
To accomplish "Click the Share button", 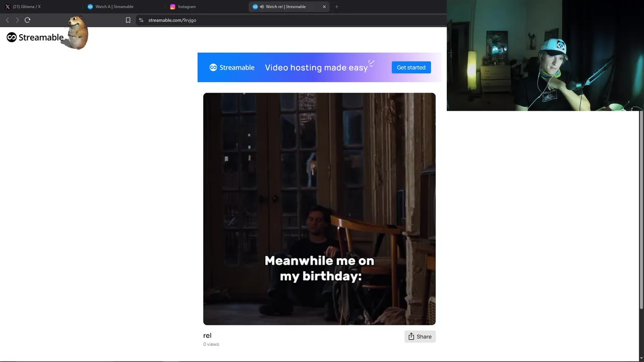I will tap(420, 336).
